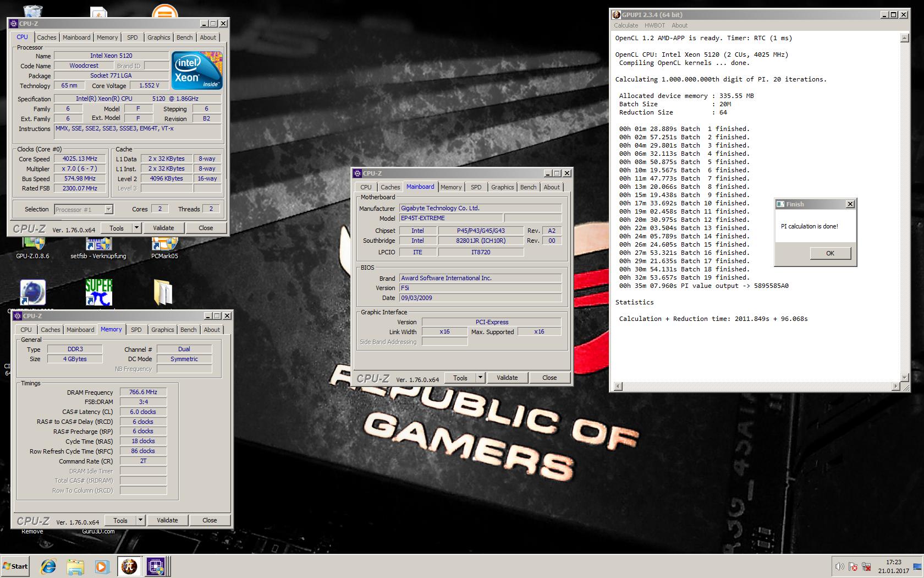Click GPUPI vertical scrollbar down arrow
Viewport: 924px width, 578px height.
(x=905, y=378)
